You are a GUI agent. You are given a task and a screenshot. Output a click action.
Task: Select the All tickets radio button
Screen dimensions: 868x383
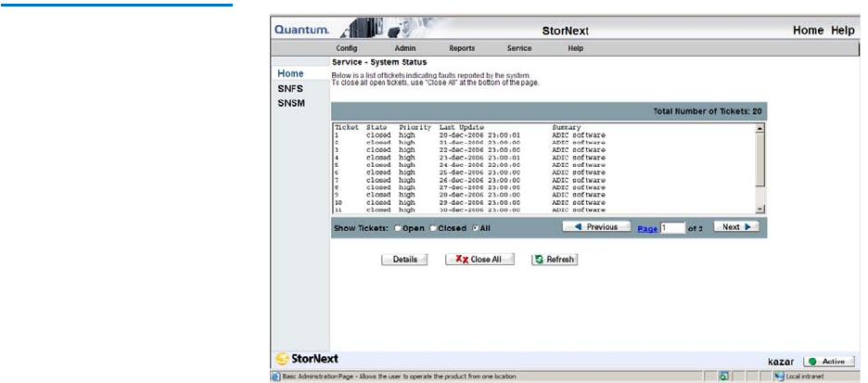pyautogui.click(x=475, y=228)
